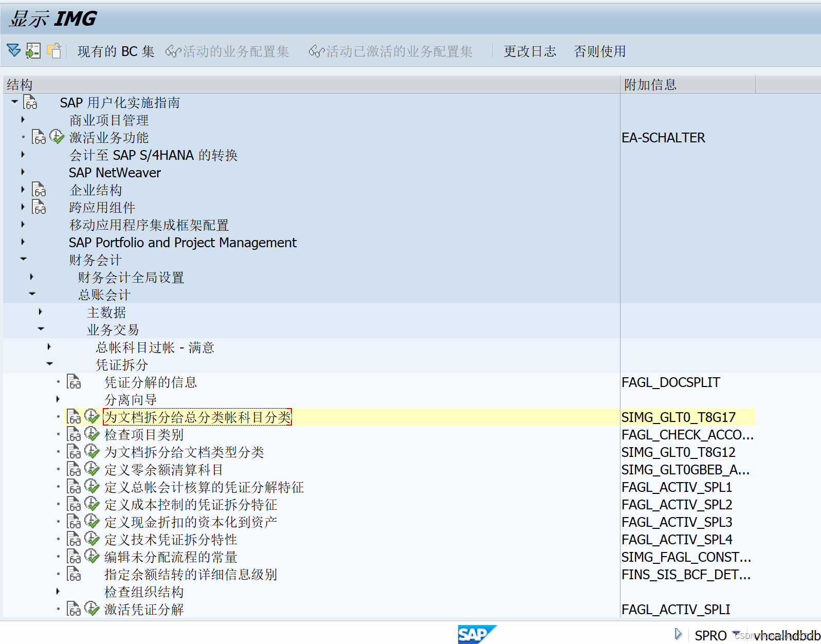
Task: Expand 跨应用组件 node
Action: (x=23, y=207)
